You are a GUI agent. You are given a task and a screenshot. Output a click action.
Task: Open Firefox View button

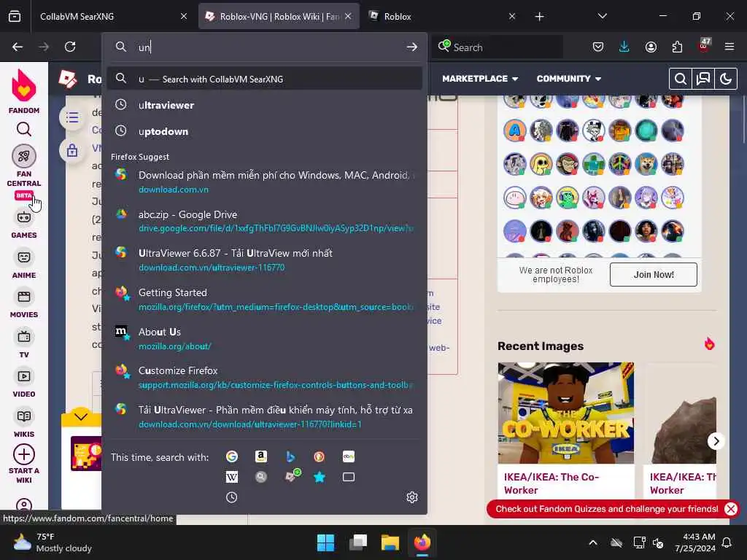coord(15,16)
